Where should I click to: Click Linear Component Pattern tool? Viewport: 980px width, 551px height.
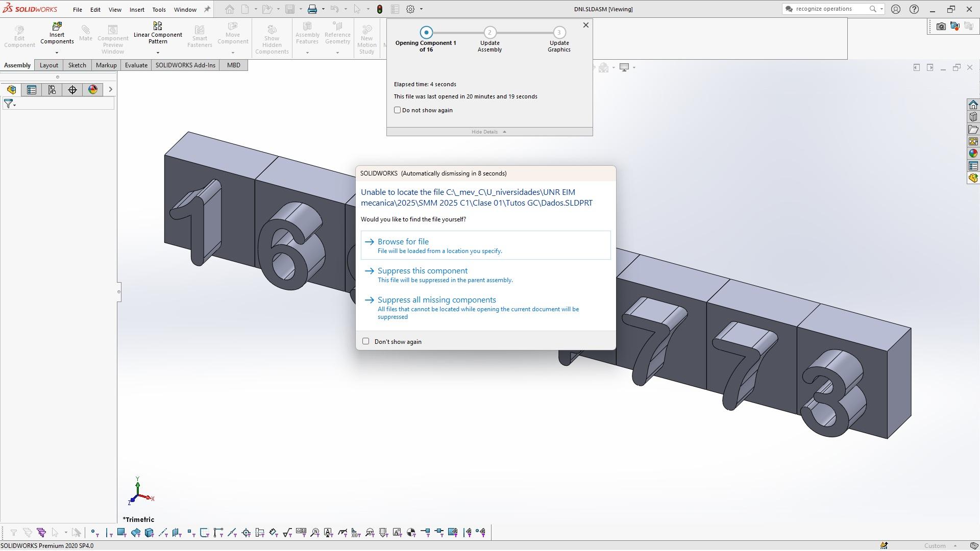158,33
